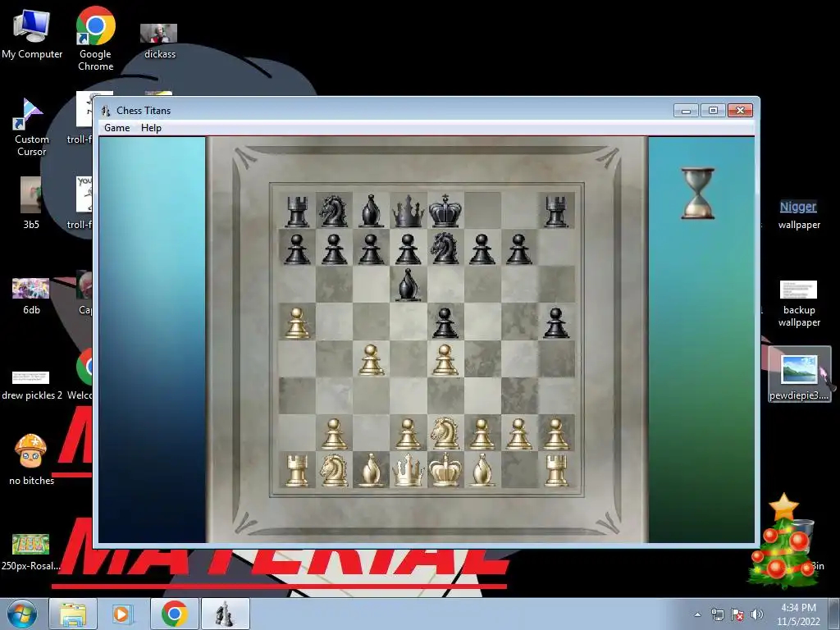Select the 6db image on desktop
840x630 pixels.
click(31, 296)
